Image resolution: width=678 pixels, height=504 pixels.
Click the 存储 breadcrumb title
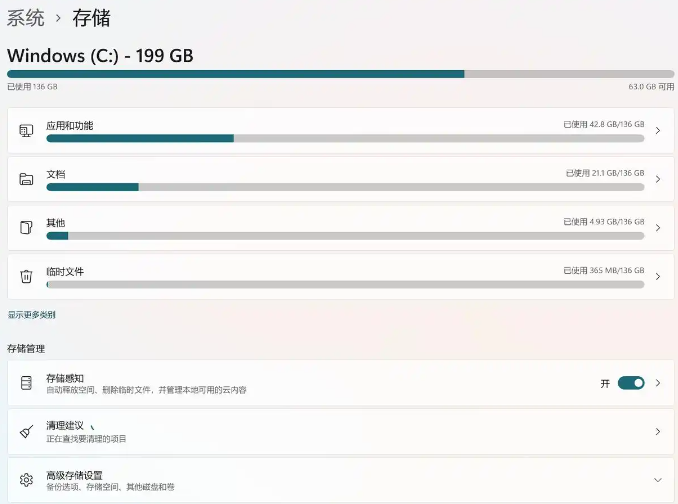tap(92, 18)
